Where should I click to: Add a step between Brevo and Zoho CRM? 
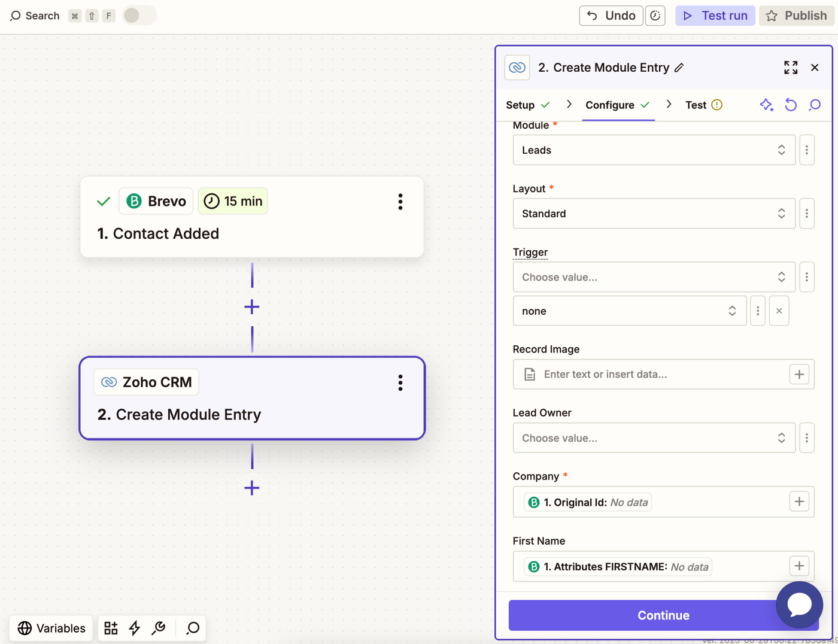click(x=252, y=307)
